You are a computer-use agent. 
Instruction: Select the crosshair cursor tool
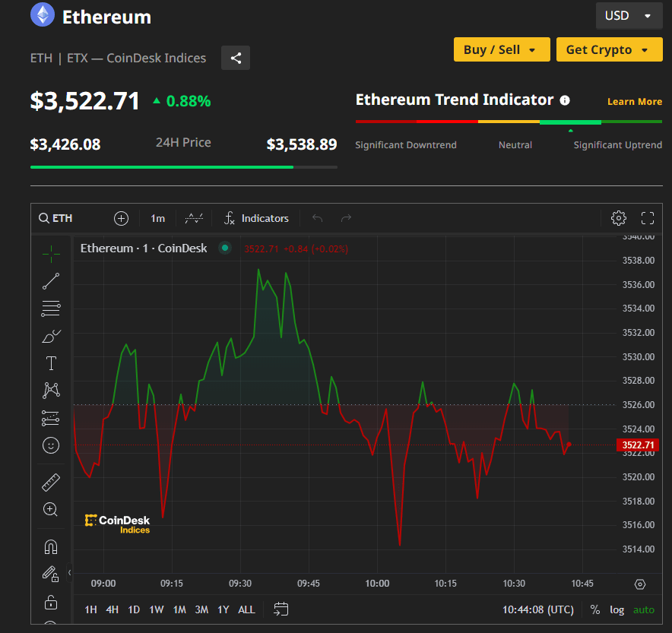(51, 254)
